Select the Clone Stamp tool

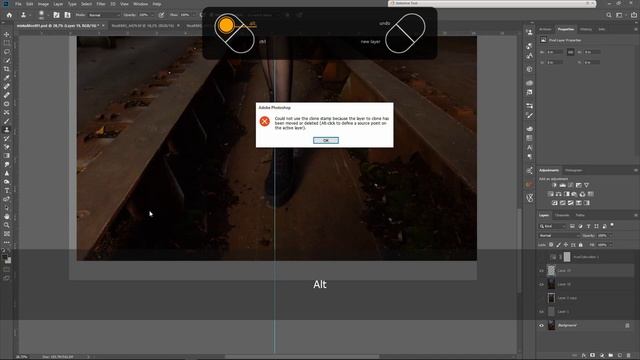coord(7,129)
